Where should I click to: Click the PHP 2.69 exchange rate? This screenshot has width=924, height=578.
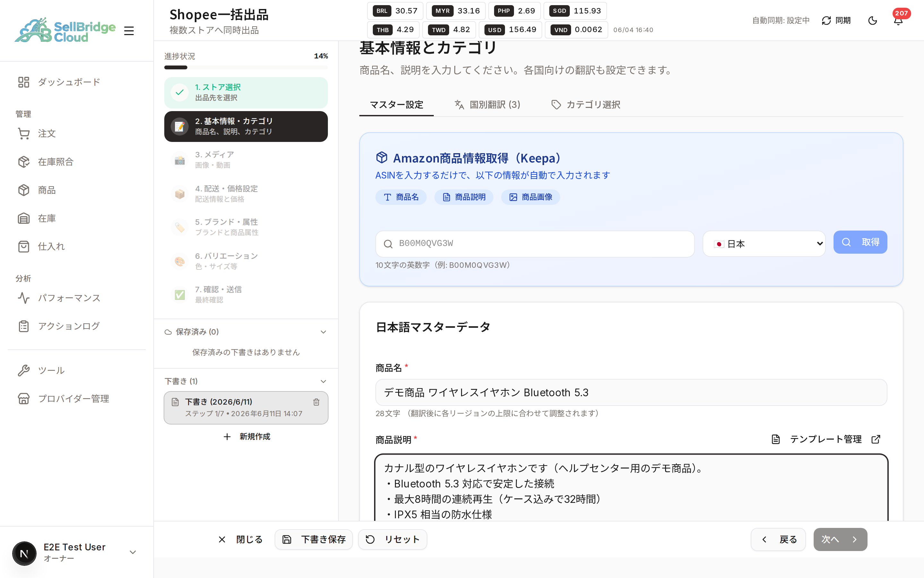[514, 11]
